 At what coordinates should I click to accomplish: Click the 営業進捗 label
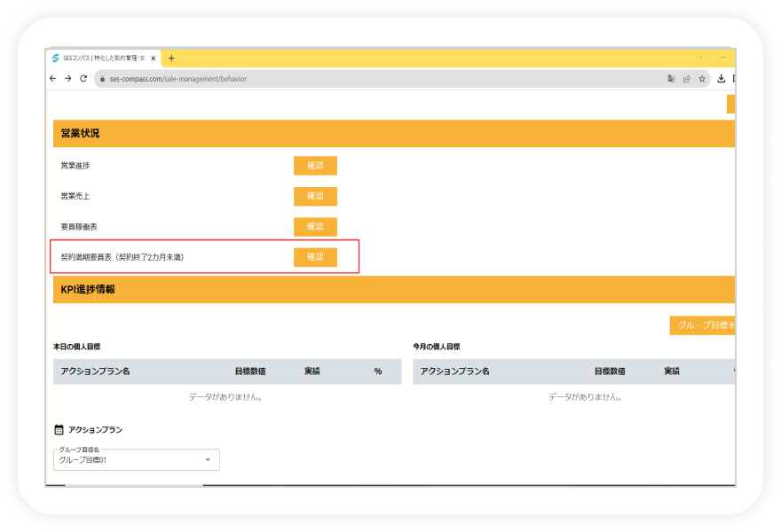[x=75, y=166]
